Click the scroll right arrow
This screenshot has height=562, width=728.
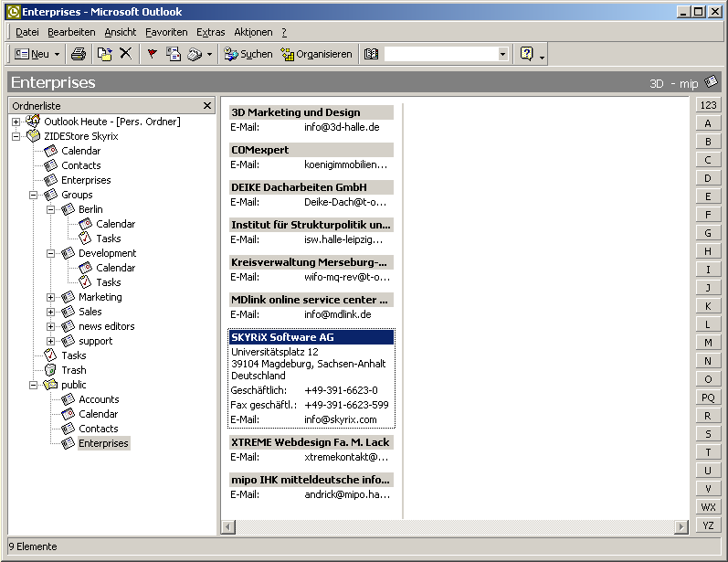pos(681,527)
